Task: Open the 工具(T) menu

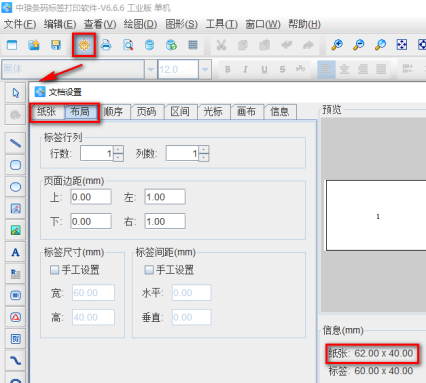Action: [222, 24]
